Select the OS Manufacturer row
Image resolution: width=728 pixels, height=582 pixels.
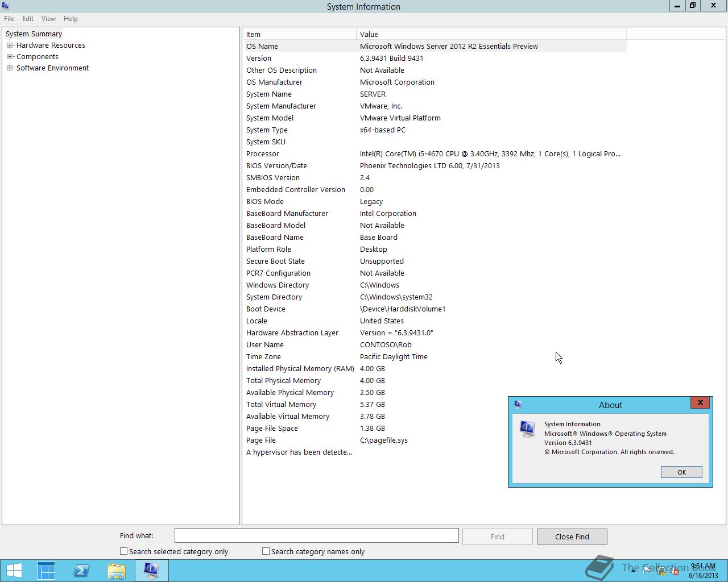point(435,82)
